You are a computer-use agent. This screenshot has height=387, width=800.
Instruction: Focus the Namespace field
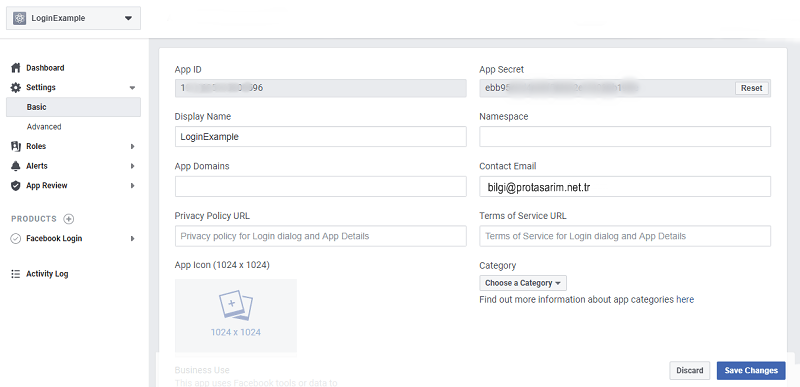pyautogui.click(x=625, y=137)
